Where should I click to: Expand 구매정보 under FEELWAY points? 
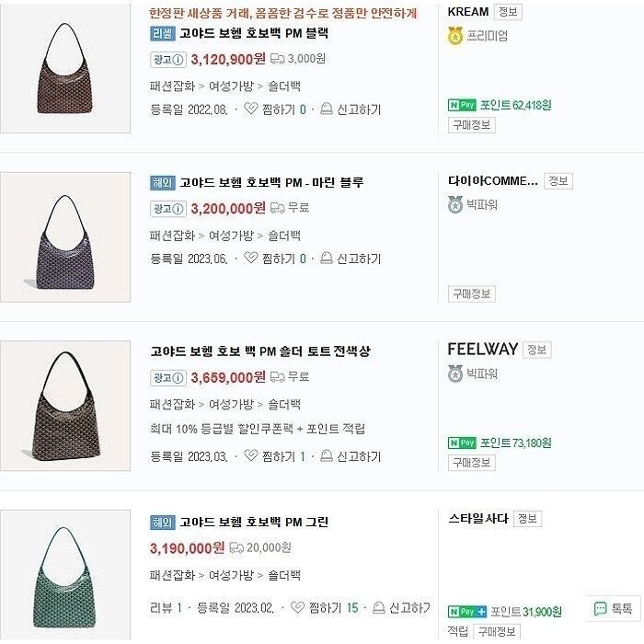point(471,463)
